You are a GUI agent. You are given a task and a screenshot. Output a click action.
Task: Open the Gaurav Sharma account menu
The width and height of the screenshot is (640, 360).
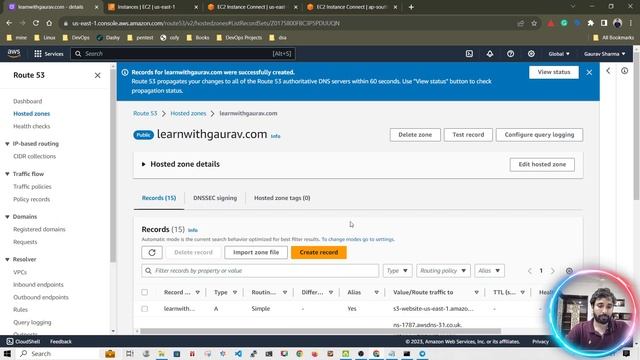tap(604, 53)
